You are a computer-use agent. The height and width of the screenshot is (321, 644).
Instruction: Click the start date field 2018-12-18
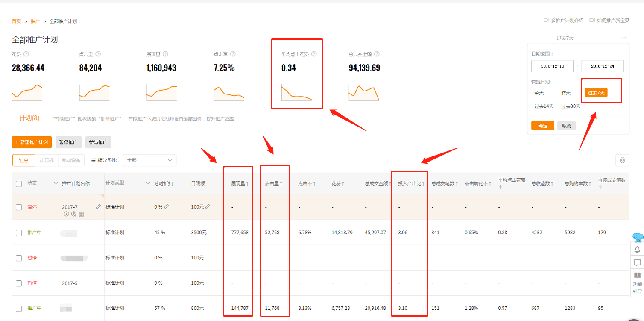pyautogui.click(x=552, y=66)
